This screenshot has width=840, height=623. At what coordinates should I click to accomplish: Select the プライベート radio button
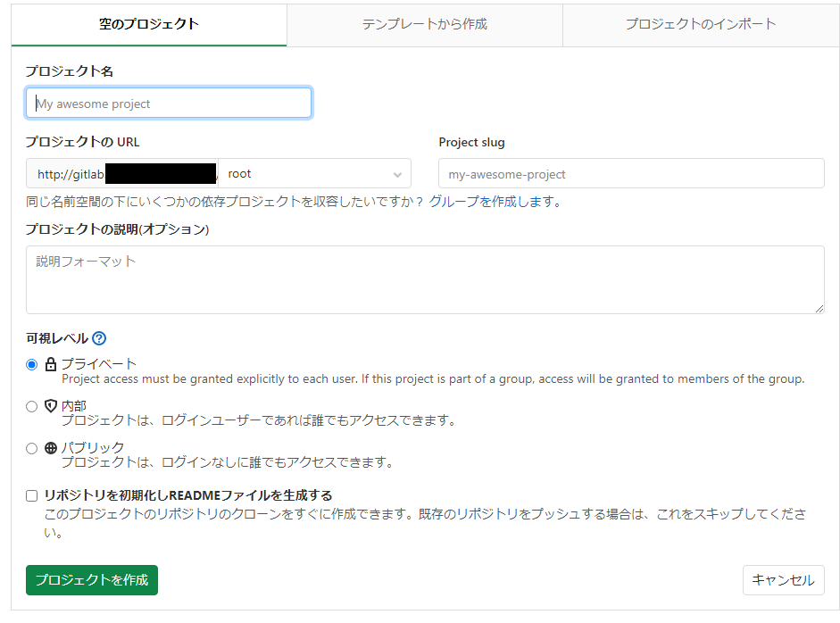point(31,363)
